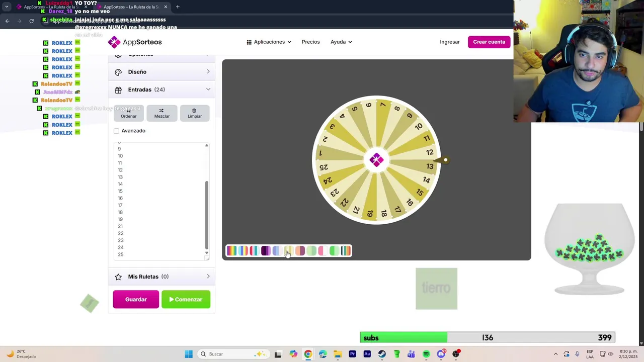The width and height of the screenshot is (644, 362).
Task: Click the ESP LAA language indicator
Action: pos(590,354)
